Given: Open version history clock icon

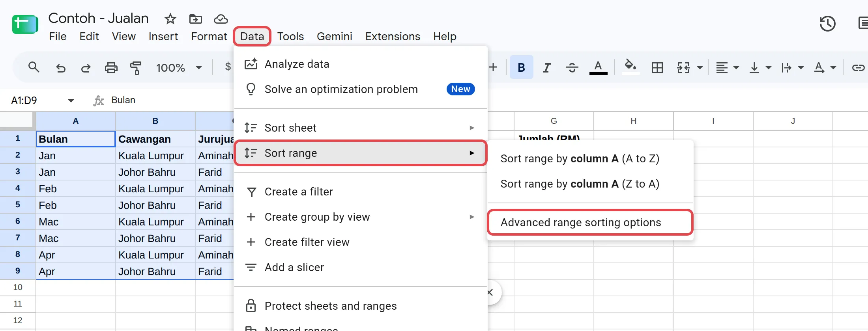Looking at the screenshot, I should coord(827,24).
